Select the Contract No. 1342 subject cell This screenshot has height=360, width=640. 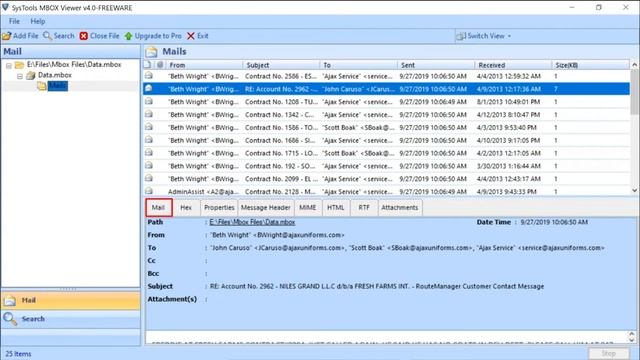click(x=280, y=115)
